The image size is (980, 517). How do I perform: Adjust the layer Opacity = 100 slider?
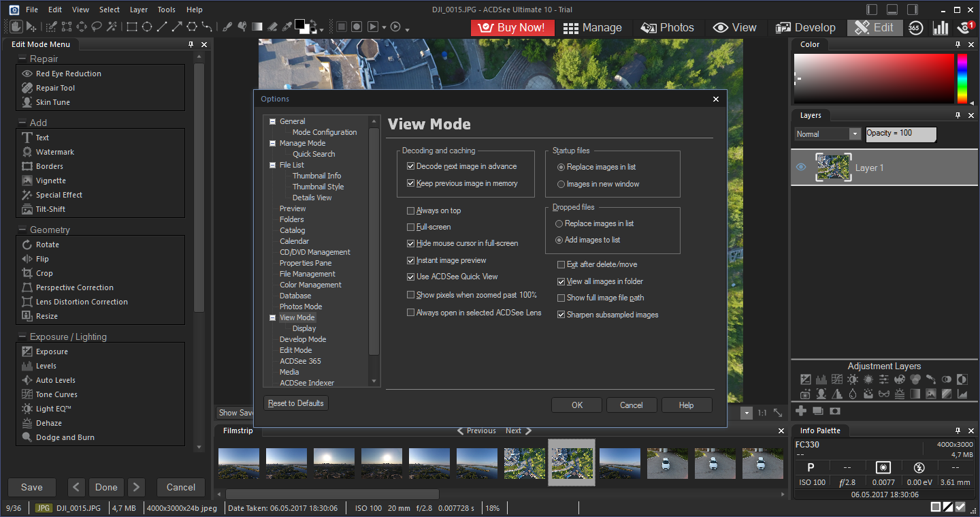pyautogui.click(x=901, y=134)
